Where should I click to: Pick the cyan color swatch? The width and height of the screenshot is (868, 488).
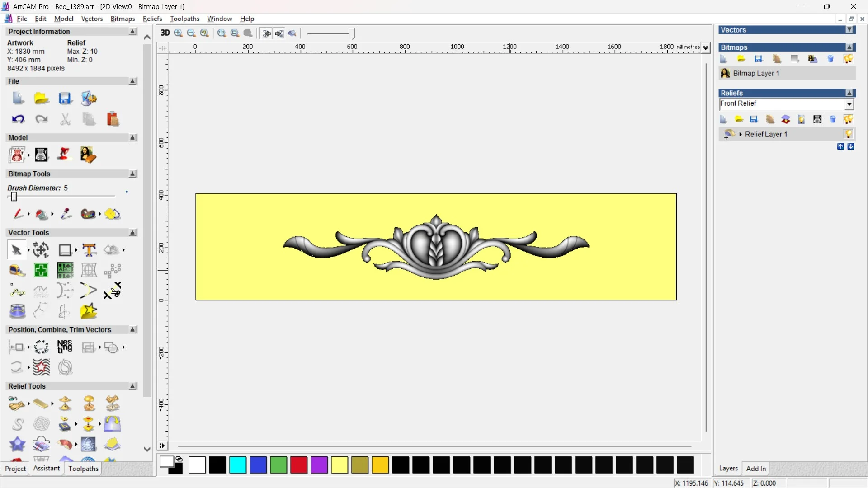coord(238,465)
